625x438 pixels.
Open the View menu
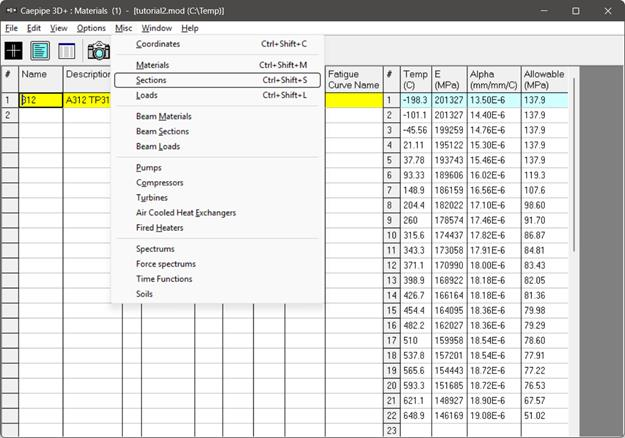point(59,28)
